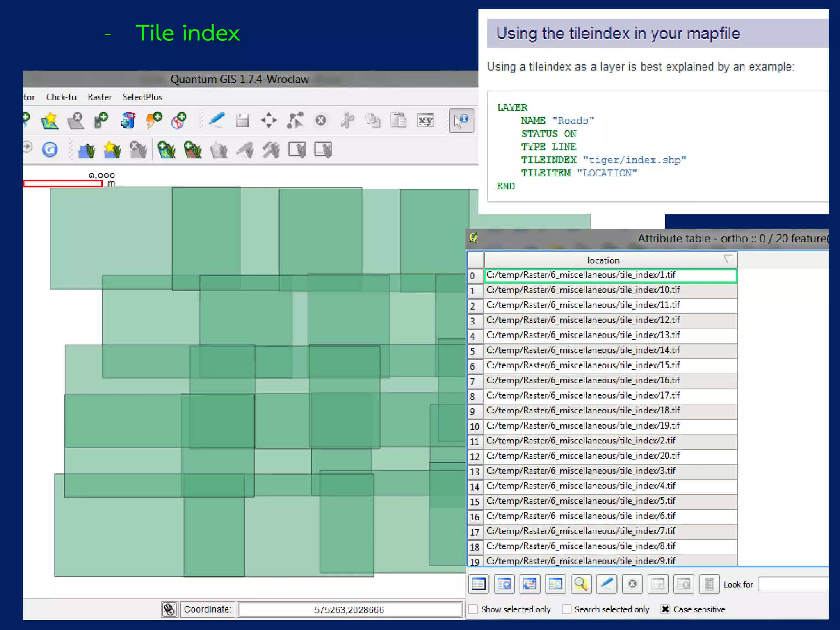Click the GRASS new mapset star icon

point(112,150)
